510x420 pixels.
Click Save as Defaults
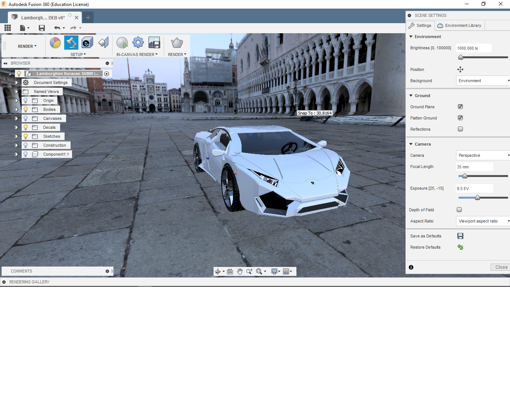click(x=460, y=236)
